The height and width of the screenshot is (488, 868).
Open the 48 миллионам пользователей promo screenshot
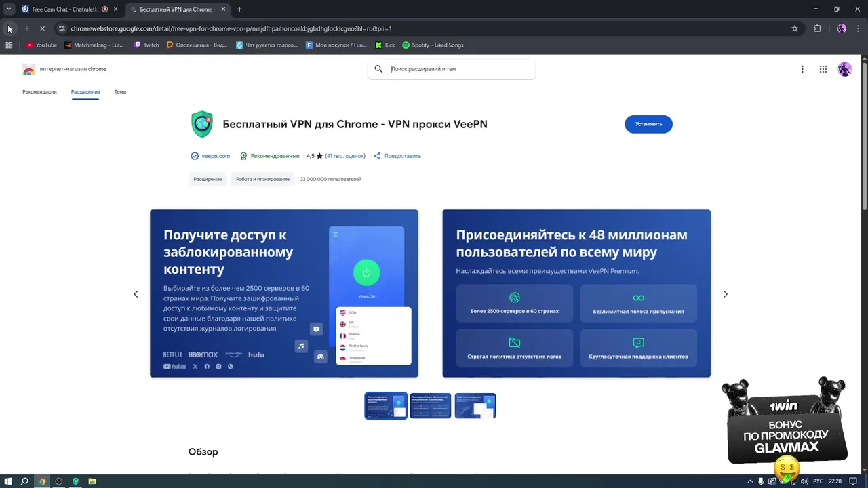576,293
